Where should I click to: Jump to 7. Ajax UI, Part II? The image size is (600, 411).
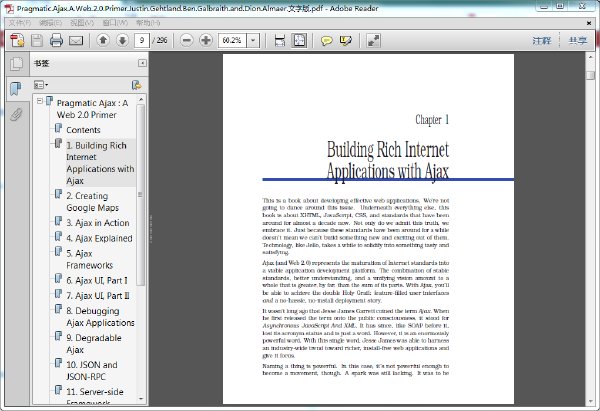coord(98,296)
